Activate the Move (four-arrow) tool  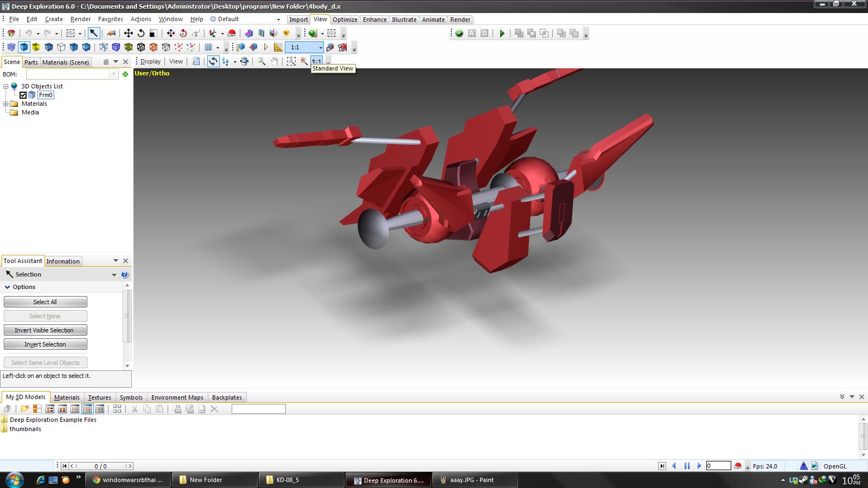pyautogui.click(x=129, y=33)
